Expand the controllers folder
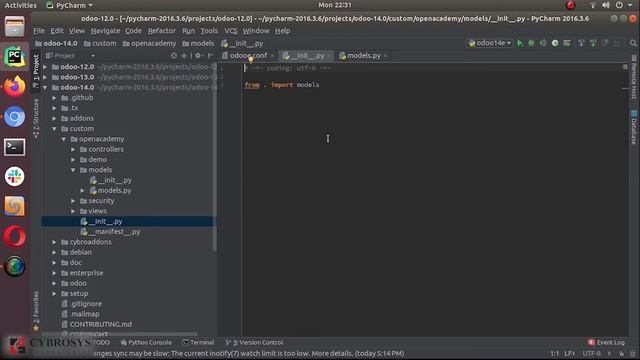Screen dimensions: 640x360 [73, 149]
